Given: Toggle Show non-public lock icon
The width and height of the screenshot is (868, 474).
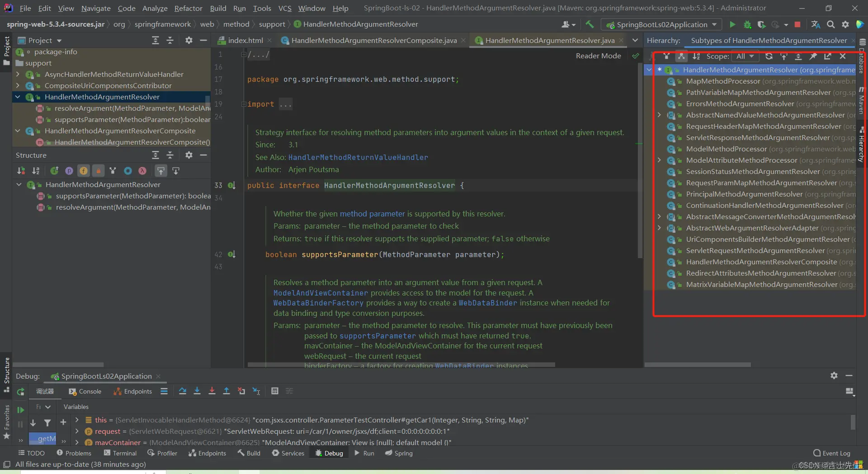Looking at the screenshot, I should tap(98, 171).
